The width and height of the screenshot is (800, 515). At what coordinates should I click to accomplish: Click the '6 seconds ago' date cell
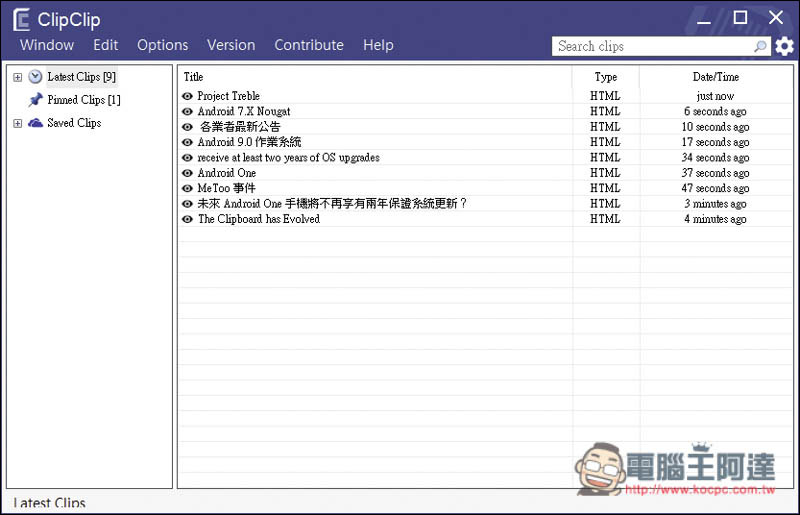tap(715, 111)
